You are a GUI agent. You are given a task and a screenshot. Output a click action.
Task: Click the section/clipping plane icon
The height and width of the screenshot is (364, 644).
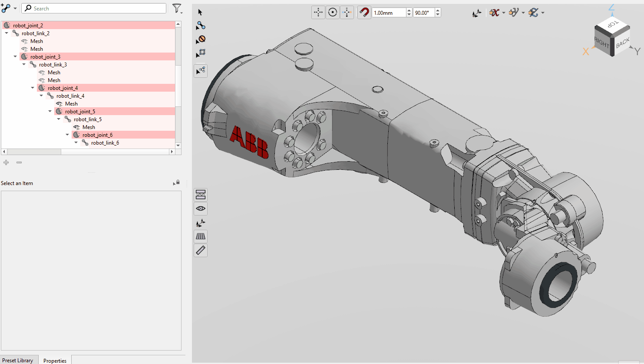pyautogui.click(x=201, y=195)
